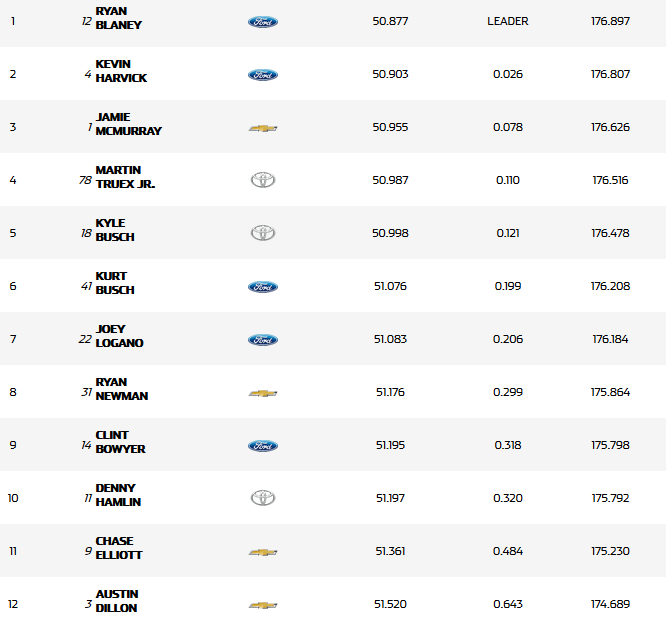Click the Ford logo beside Clint Bowyer
The height and width of the screenshot is (626, 666).
262,446
